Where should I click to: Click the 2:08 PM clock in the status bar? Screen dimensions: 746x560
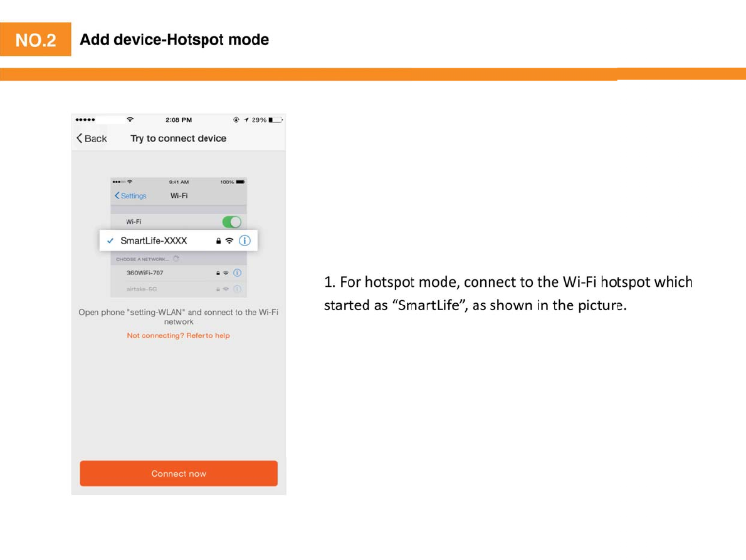click(179, 120)
